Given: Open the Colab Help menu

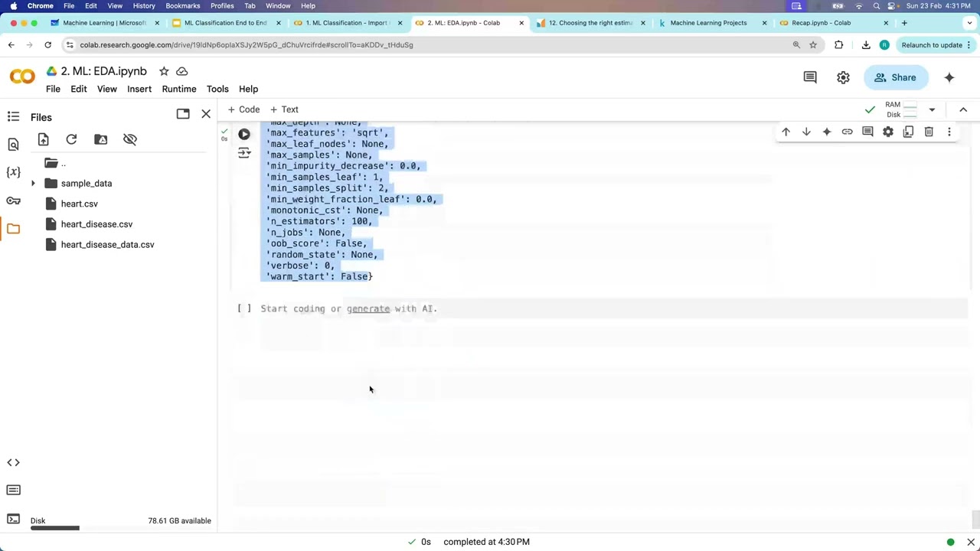Looking at the screenshot, I should click(248, 89).
